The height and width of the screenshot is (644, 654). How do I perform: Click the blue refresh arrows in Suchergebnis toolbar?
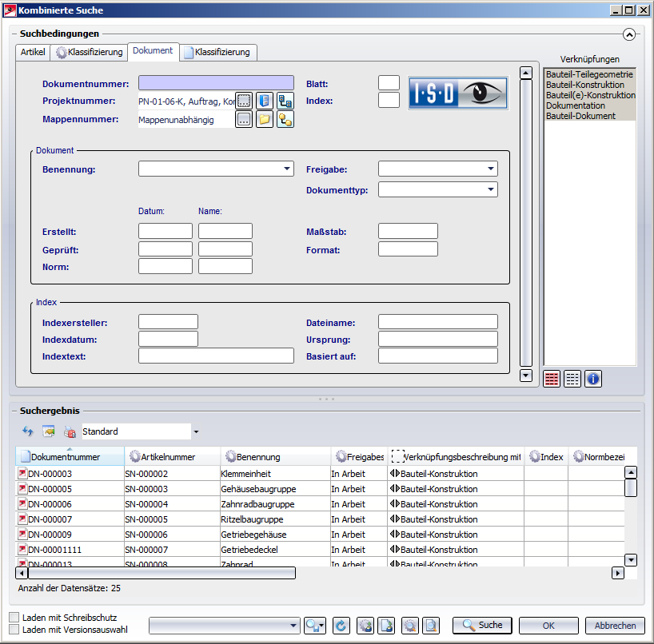(28, 431)
